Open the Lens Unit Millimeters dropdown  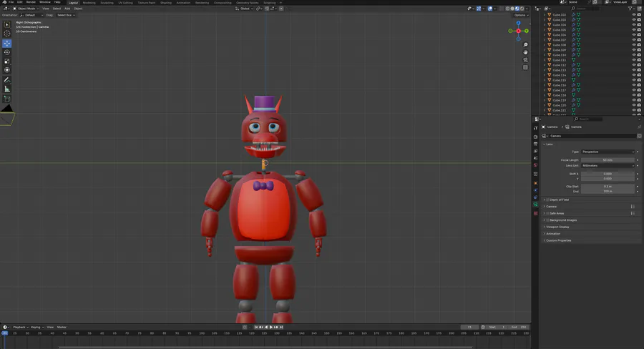point(608,165)
